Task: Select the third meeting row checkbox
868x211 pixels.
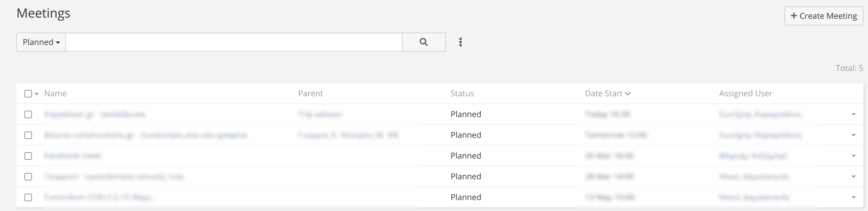Action: [28, 156]
